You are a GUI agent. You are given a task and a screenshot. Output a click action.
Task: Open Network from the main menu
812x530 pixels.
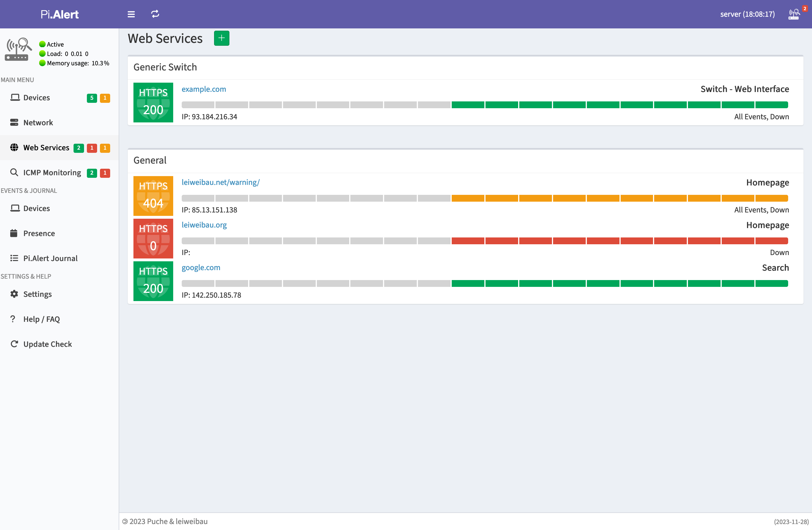[x=38, y=122]
